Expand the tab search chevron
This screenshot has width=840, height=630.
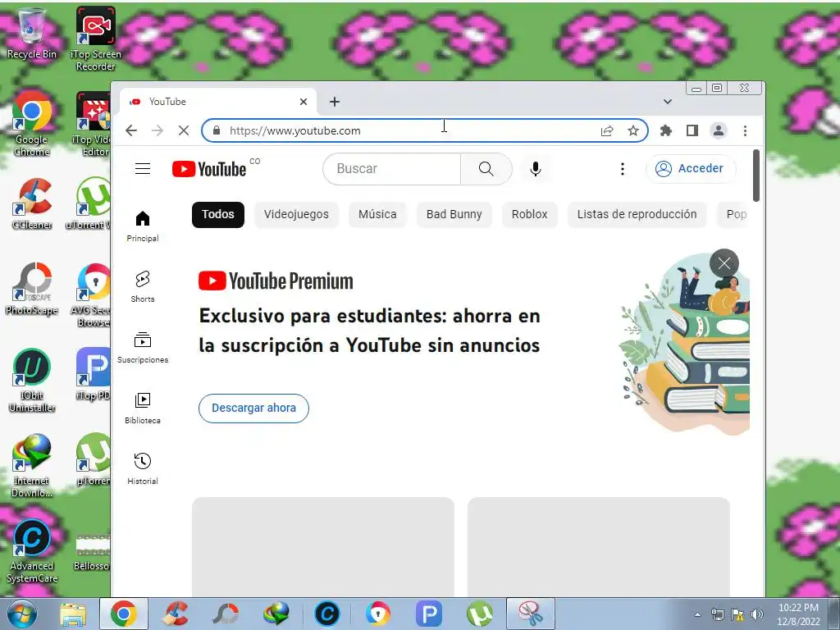click(668, 102)
